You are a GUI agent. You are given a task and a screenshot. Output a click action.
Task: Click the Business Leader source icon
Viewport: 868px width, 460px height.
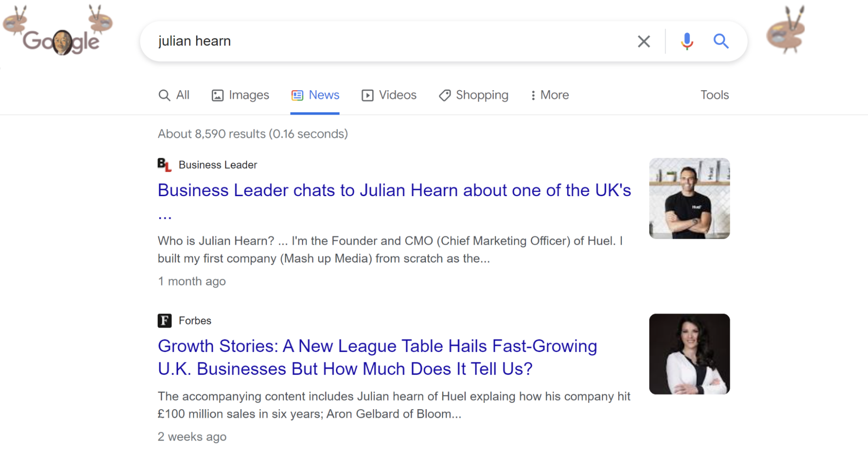pos(165,164)
